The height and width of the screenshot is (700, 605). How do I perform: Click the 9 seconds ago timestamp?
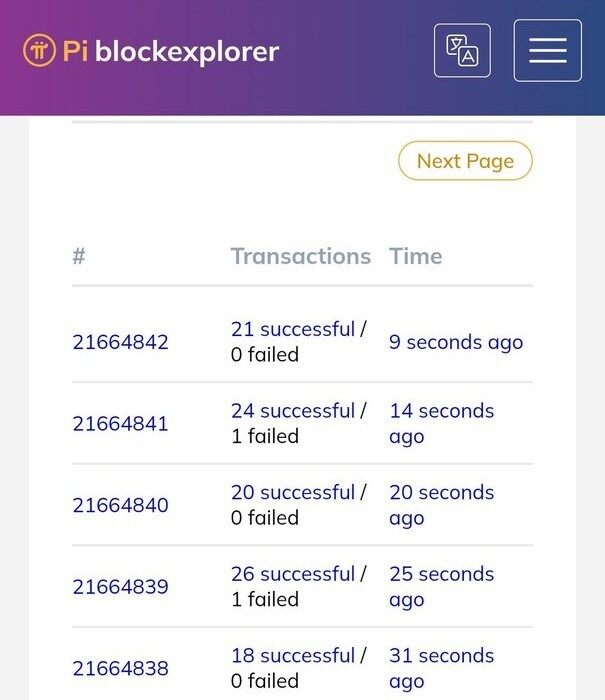coord(455,342)
